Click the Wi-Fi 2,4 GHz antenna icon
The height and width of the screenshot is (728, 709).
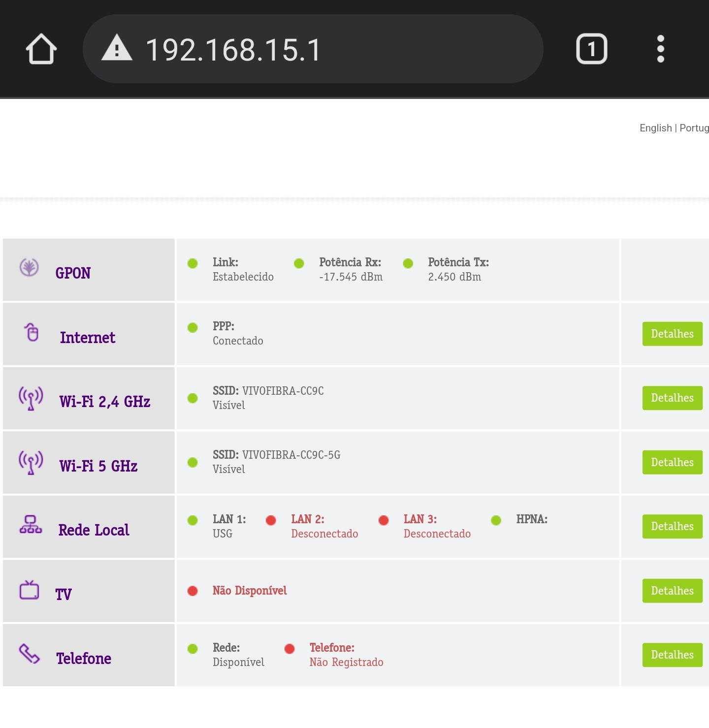coord(31,398)
